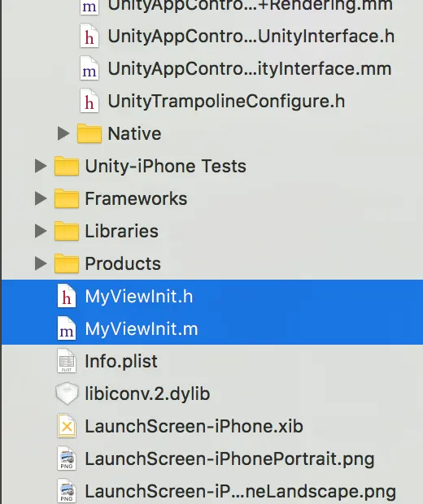This screenshot has height=504, width=423.
Task: Select the UnityAppContro...UnityInterface.h file
Action: [x=251, y=37]
